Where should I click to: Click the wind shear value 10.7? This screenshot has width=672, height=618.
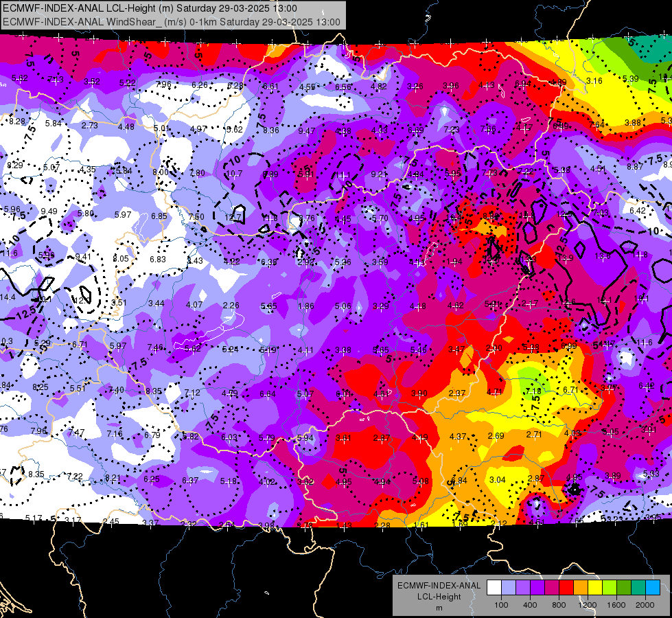(234, 174)
